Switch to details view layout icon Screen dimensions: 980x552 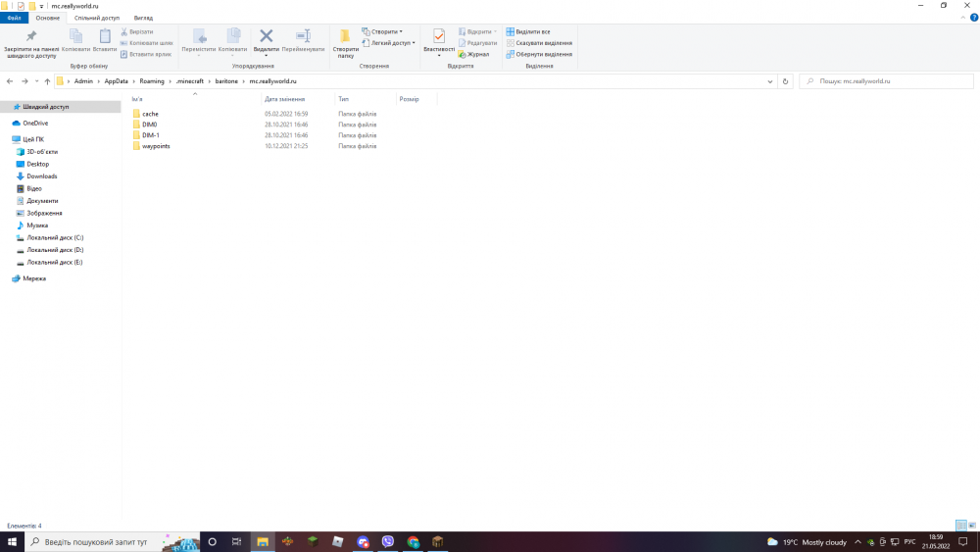961,526
